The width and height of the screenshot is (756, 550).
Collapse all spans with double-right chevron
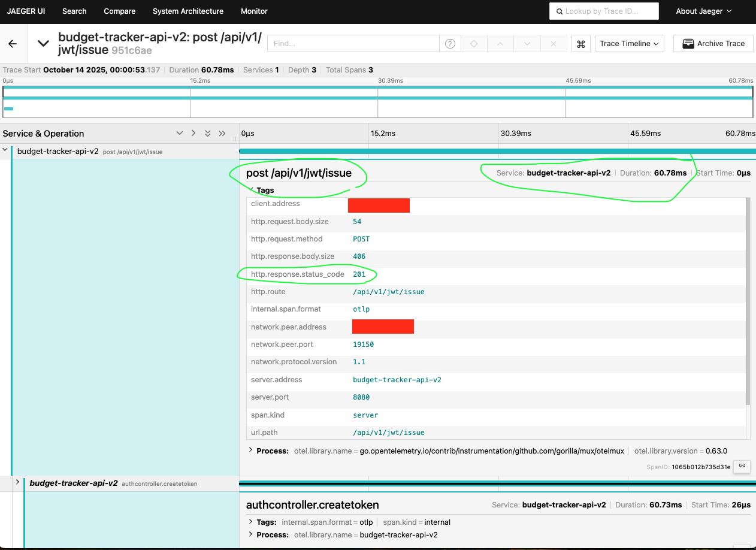coord(222,134)
